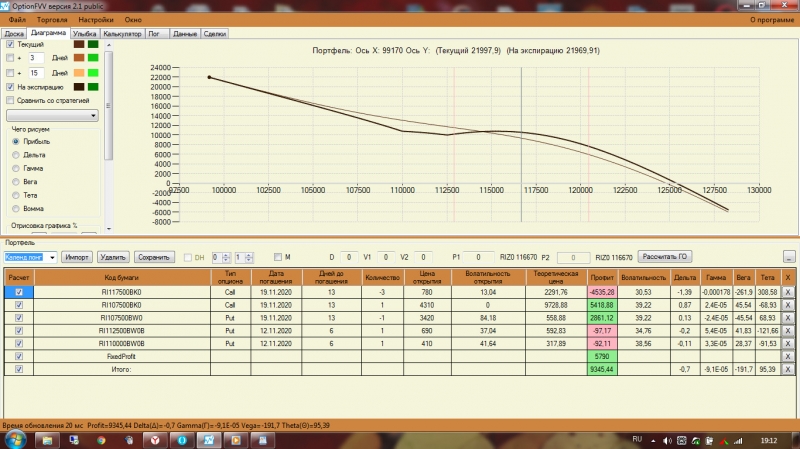Switch to the Улыбка tab
Image resolution: width=800 pixels, height=449 pixels.
(85, 34)
